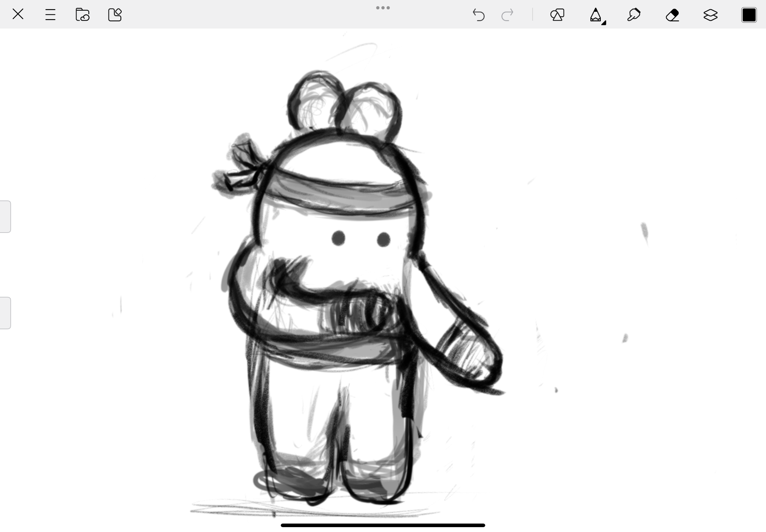Undo the last stroke
The width and height of the screenshot is (766, 532).
478,15
